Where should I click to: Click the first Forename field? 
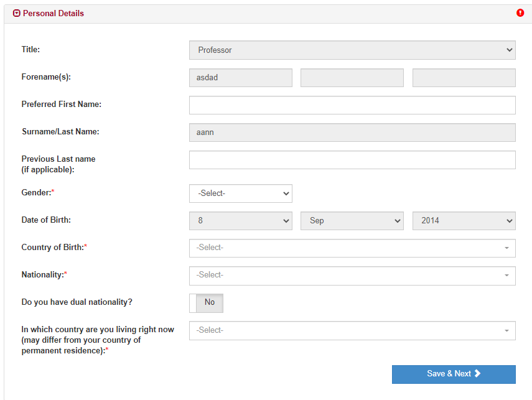click(x=240, y=78)
